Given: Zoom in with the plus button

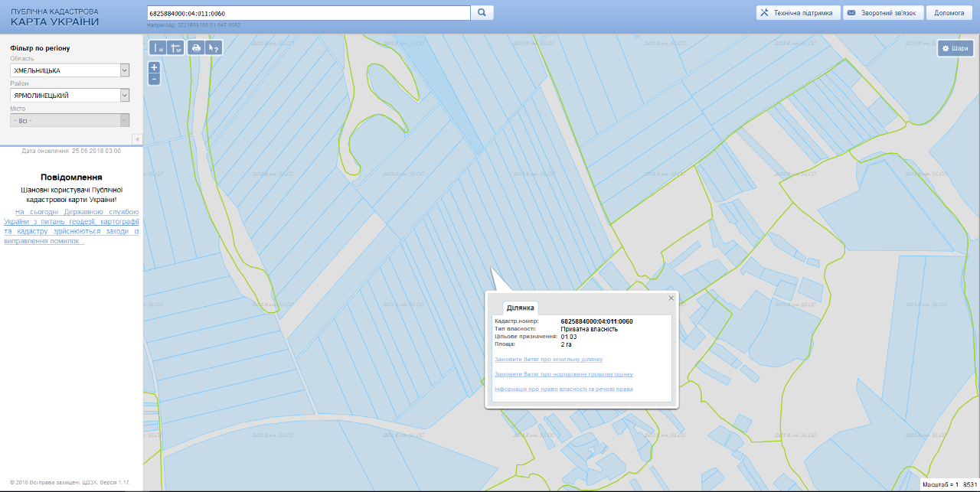Looking at the screenshot, I should click(x=154, y=67).
